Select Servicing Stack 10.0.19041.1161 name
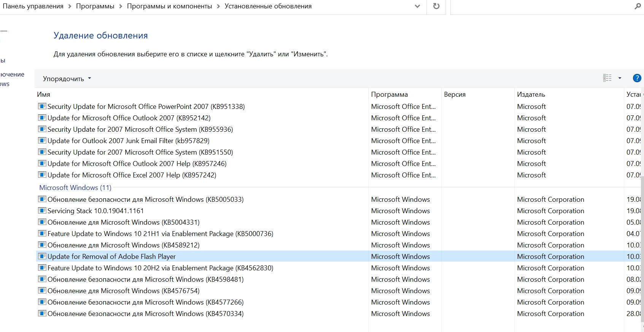This screenshot has width=644, height=332. [95, 211]
